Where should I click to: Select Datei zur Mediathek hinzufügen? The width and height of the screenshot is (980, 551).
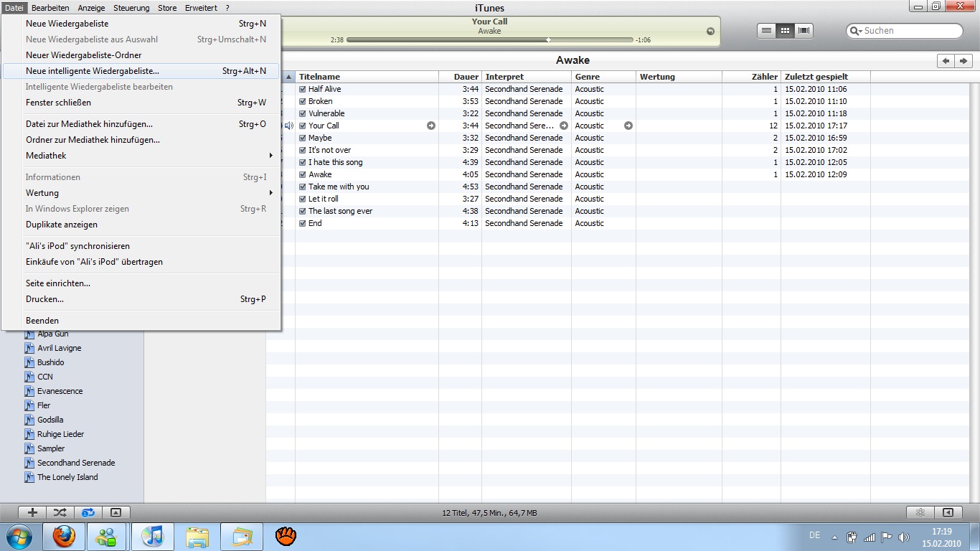(141, 124)
